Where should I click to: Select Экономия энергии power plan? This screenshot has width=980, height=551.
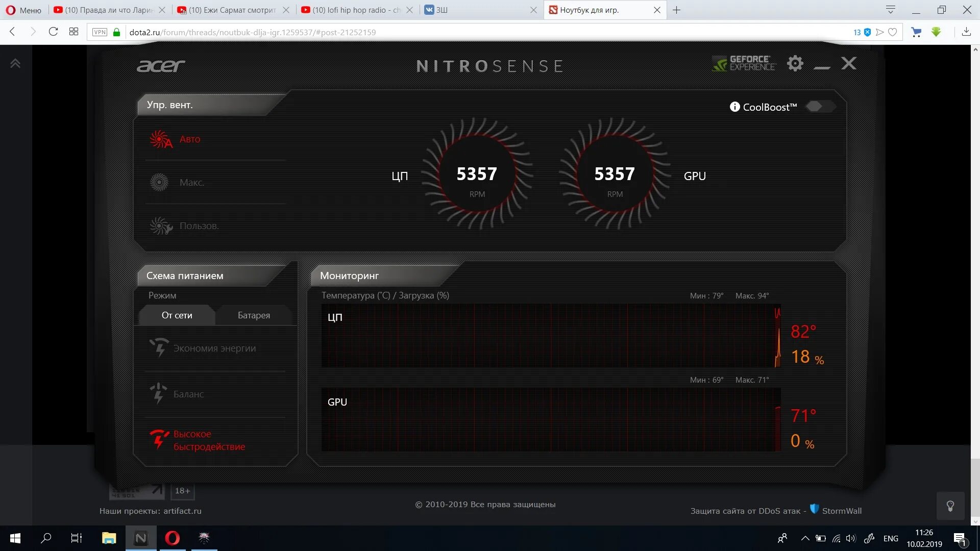pos(203,348)
